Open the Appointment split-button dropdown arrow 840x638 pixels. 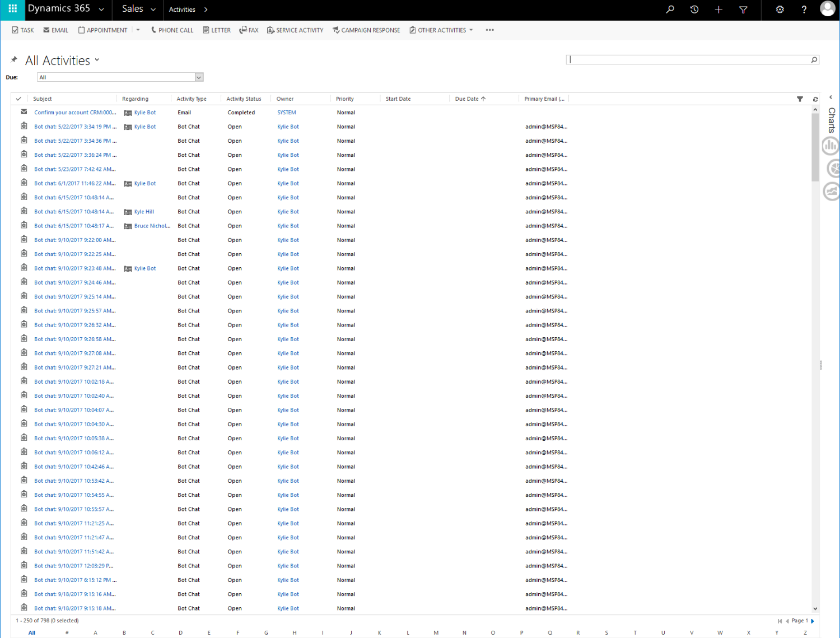[x=138, y=30]
